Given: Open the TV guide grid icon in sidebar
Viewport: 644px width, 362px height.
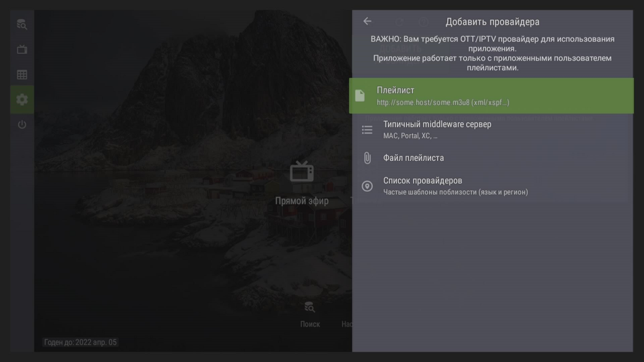Looking at the screenshot, I should [22, 75].
